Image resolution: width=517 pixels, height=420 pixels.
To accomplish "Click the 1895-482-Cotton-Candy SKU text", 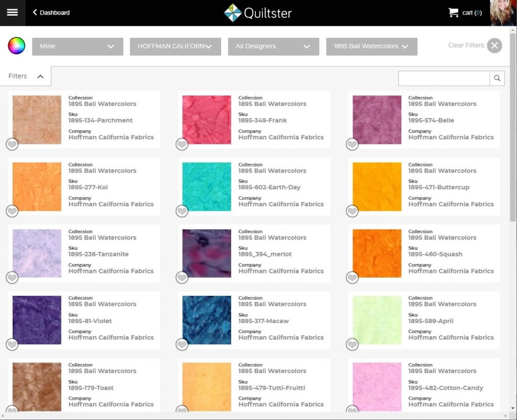I will (x=445, y=388).
